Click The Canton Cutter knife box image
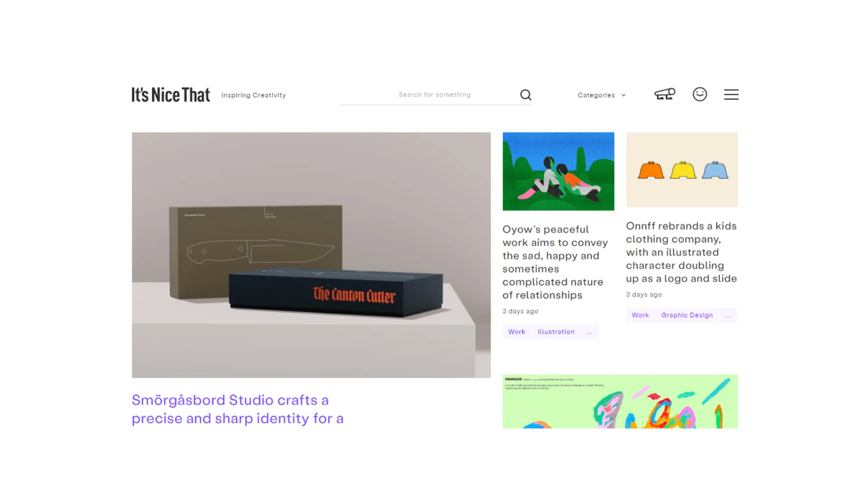 tap(311, 255)
